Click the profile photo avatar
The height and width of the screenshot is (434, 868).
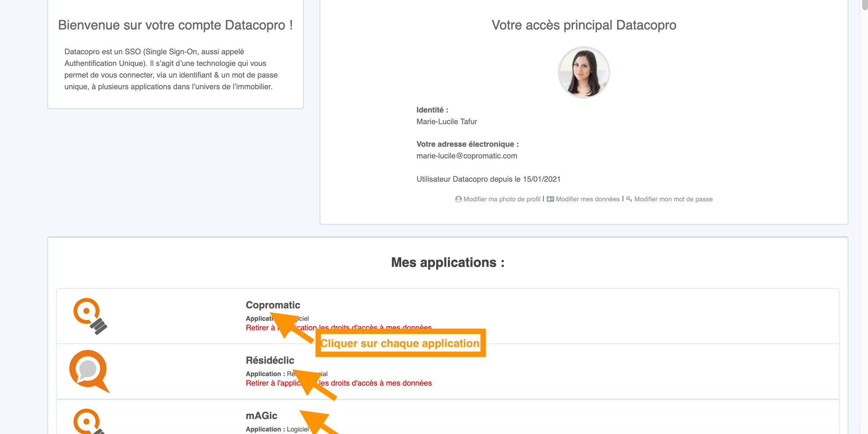584,72
